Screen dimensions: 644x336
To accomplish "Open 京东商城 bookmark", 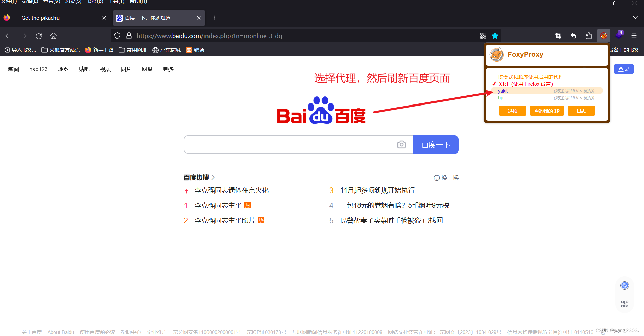I will pos(166,50).
